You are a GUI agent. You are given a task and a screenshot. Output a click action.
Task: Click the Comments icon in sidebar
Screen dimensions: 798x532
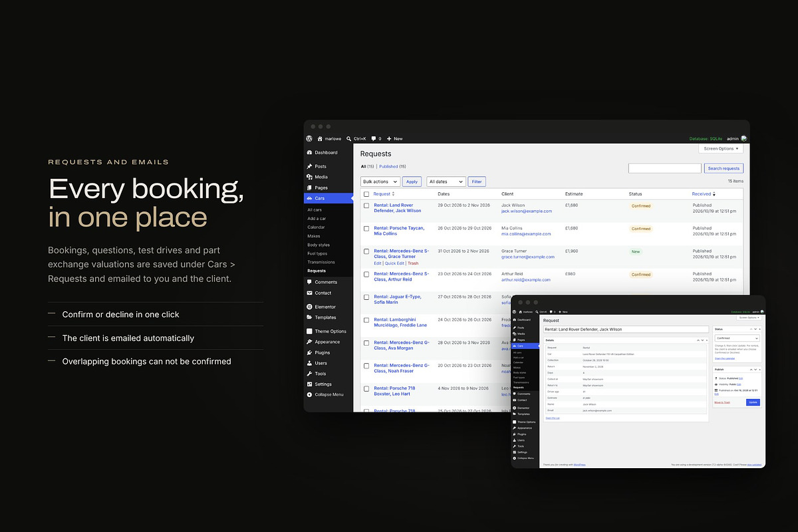coord(310,282)
